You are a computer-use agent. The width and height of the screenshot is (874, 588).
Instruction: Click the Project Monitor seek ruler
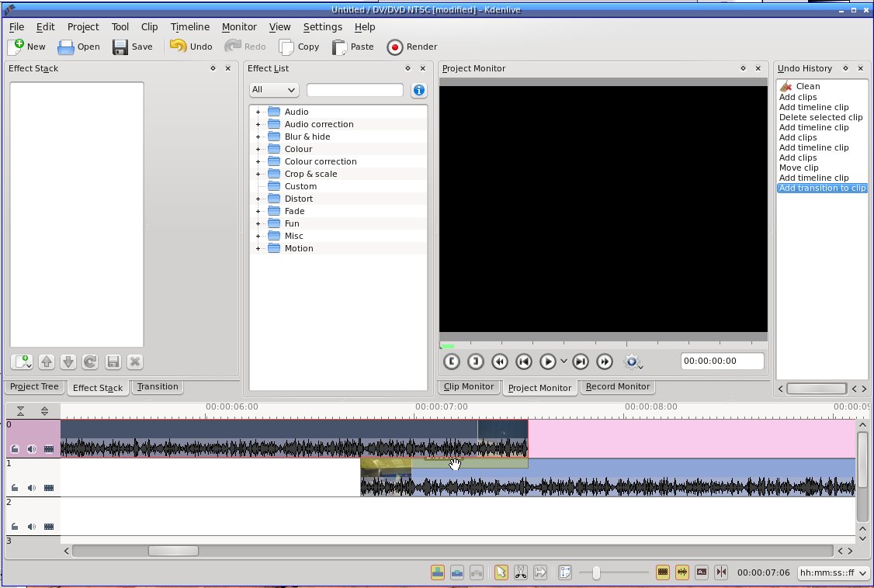pos(604,345)
